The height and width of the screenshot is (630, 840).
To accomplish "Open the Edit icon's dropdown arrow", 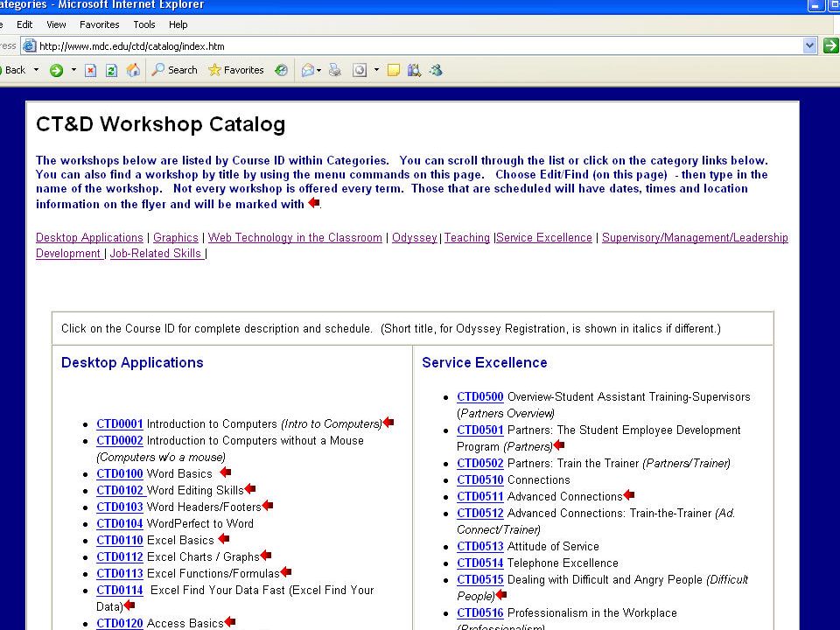I will (376, 70).
